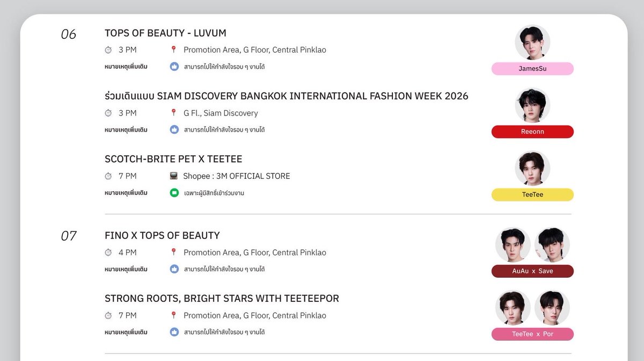Click the Shopee : 3M OFFICIAL STORE text
Screen dimensions: 644x361
[237, 176]
